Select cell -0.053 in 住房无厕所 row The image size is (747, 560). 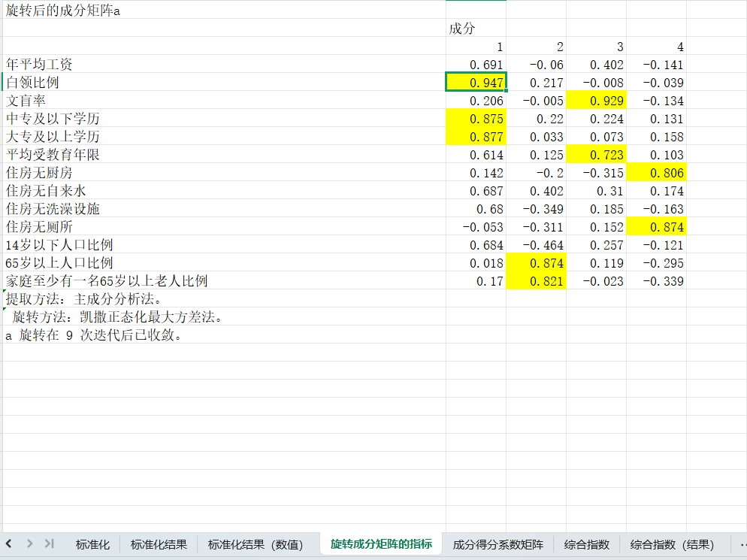click(x=476, y=227)
